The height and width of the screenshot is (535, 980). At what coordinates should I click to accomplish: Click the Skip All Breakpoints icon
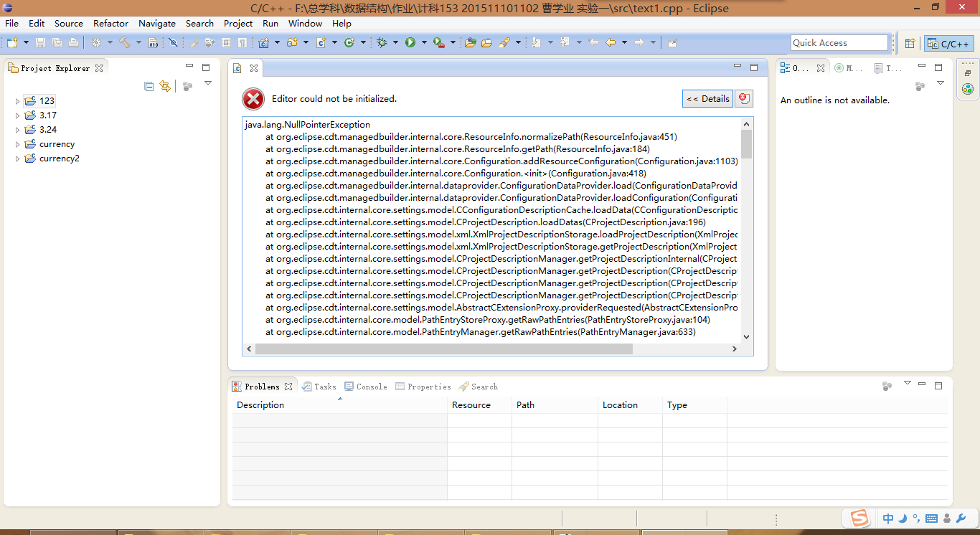tap(173, 43)
